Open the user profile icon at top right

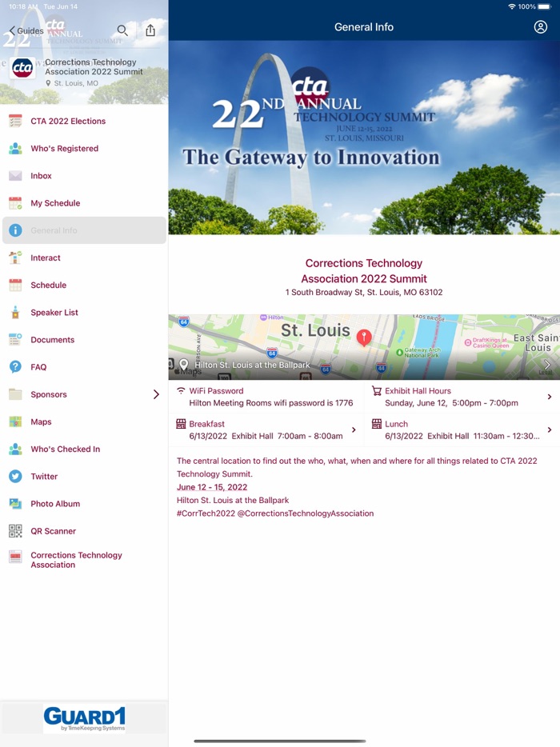pos(541,26)
